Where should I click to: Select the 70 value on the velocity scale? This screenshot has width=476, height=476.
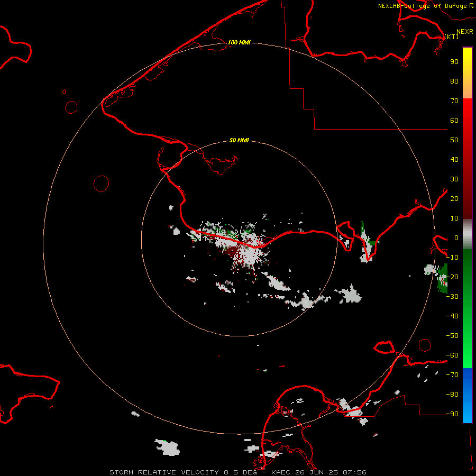pyautogui.click(x=454, y=101)
